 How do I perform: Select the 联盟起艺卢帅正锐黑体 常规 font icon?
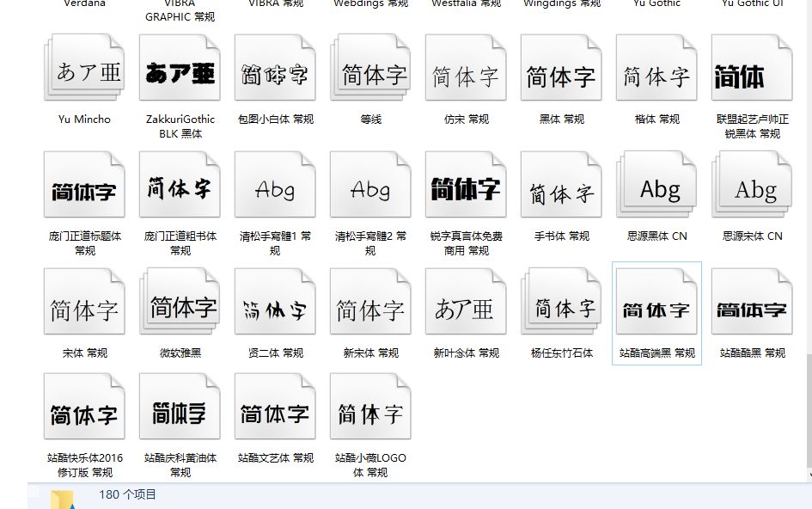pos(751,67)
